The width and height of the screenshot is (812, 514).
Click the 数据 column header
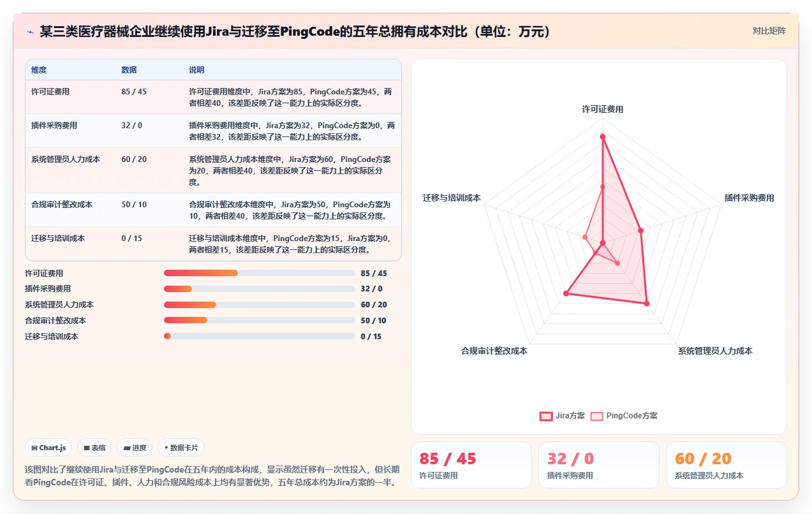pos(129,70)
